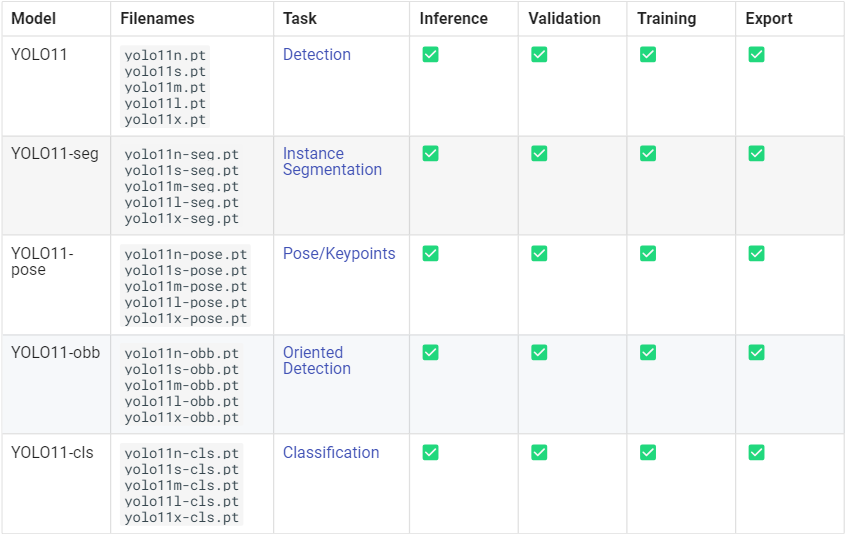Viewport: 845px width, 534px height.
Task: Click the YOLO11 Export checkmark
Action: point(757,54)
